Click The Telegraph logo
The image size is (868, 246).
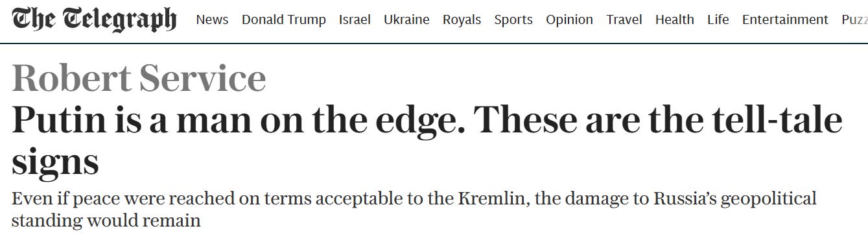coord(94,19)
